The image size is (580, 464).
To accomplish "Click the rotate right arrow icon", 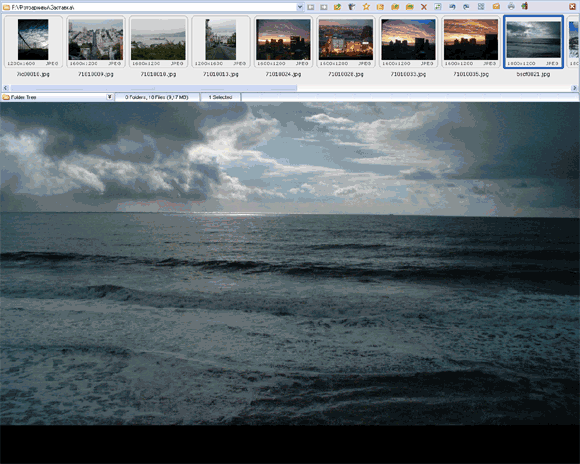I will (x=466, y=7).
